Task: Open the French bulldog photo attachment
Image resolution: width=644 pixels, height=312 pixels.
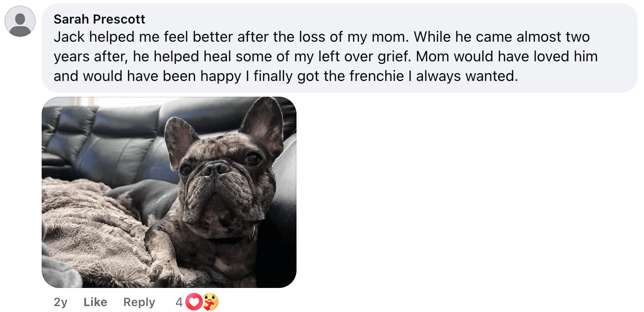Action: coord(169,192)
